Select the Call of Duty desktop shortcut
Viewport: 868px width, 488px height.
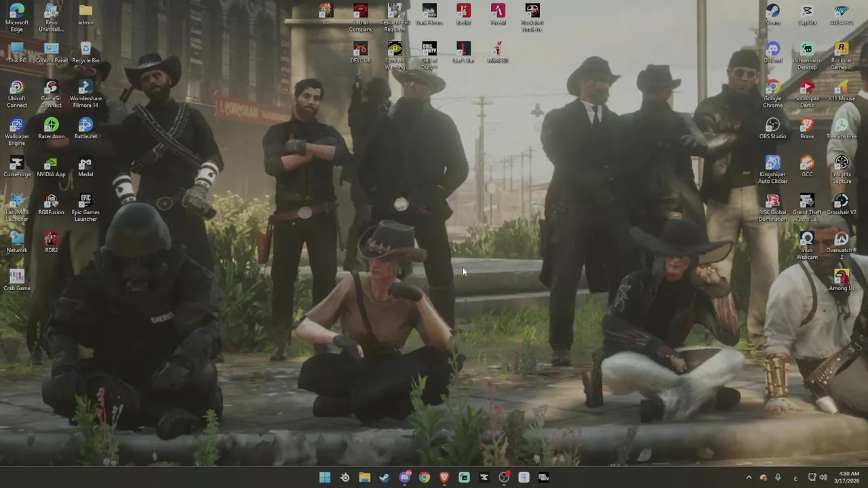429,56
